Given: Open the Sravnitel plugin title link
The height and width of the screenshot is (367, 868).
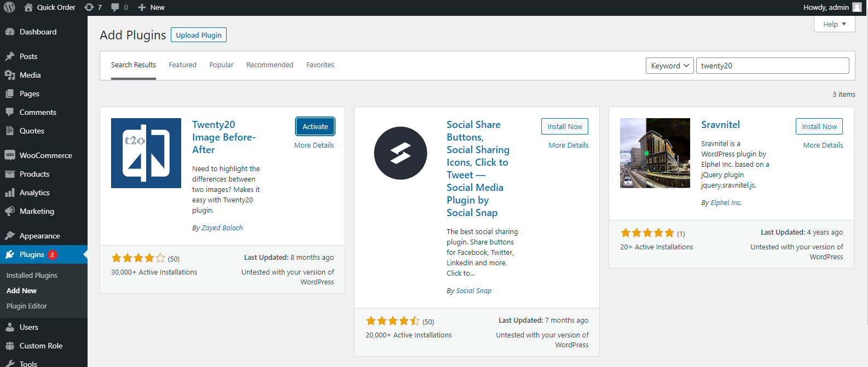Looking at the screenshot, I should pyautogui.click(x=720, y=125).
